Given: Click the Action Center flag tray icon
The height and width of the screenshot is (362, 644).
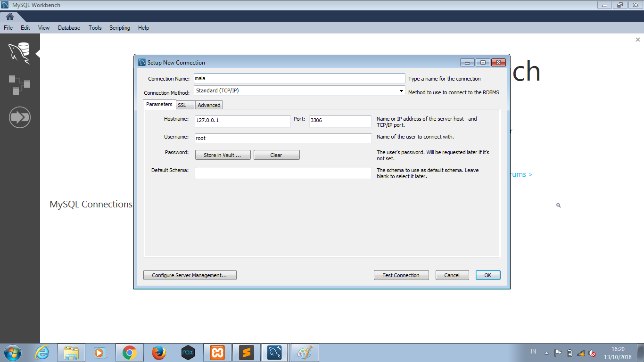Looking at the screenshot, I should [558, 353].
